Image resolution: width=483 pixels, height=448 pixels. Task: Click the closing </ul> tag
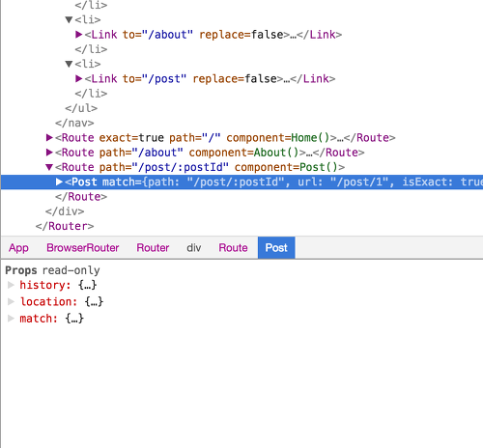(x=81, y=108)
